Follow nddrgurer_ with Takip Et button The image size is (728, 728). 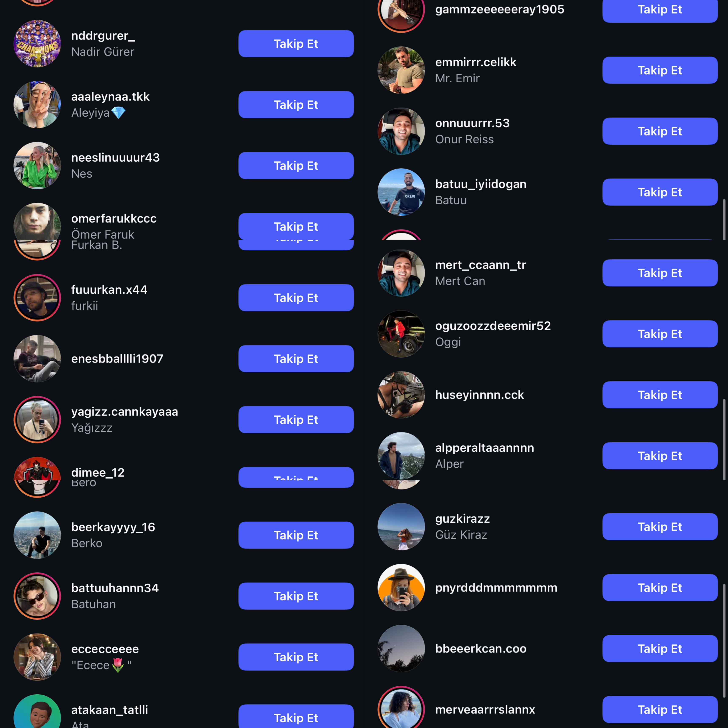(x=296, y=44)
